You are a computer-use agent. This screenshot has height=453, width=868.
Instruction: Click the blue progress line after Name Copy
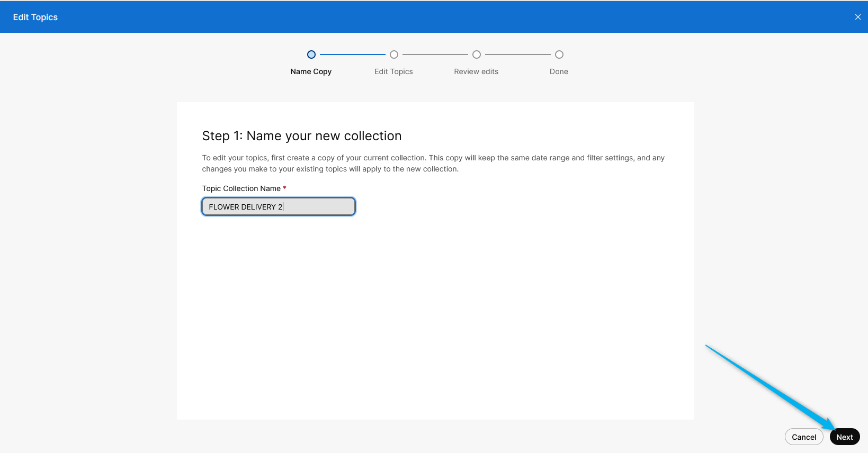353,55
